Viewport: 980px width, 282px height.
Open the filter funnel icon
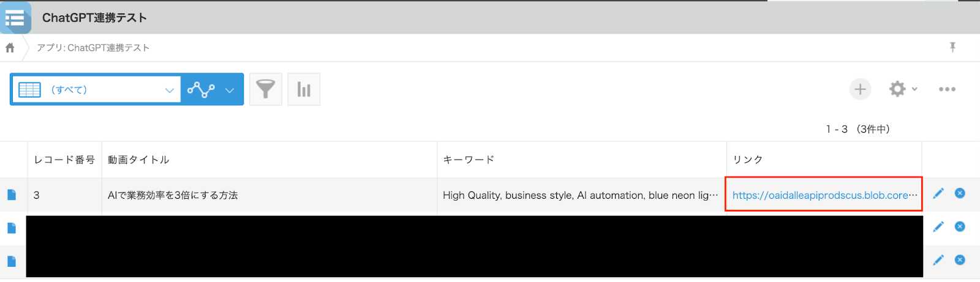[266, 89]
